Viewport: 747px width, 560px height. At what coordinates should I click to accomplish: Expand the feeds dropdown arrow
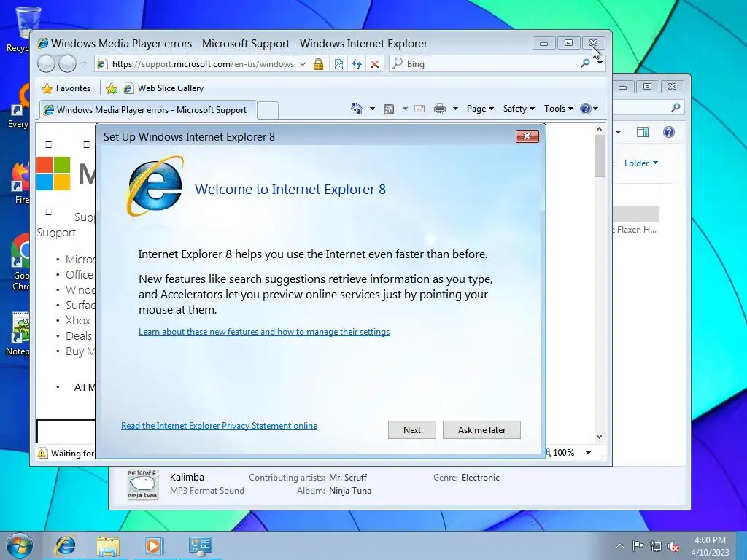click(405, 109)
